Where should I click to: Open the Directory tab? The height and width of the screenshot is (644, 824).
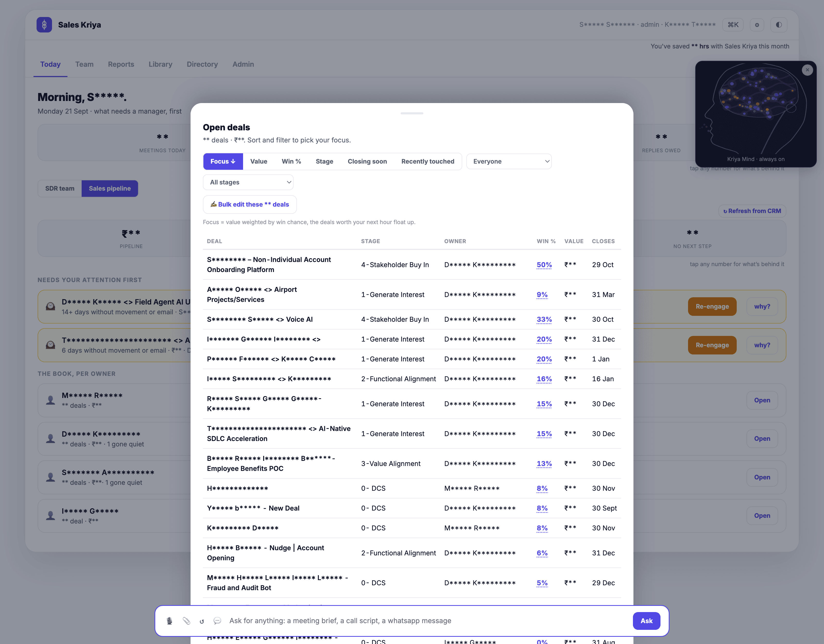(202, 64)
